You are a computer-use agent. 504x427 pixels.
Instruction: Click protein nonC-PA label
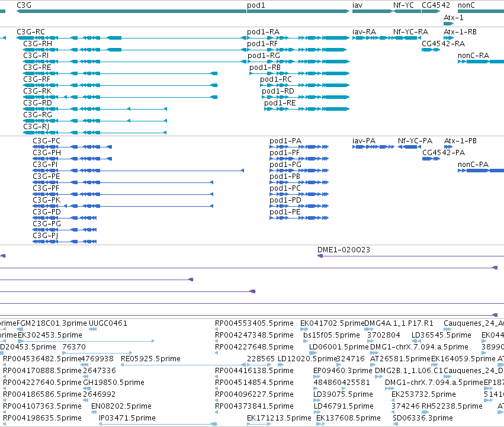(x=473, y=165)
